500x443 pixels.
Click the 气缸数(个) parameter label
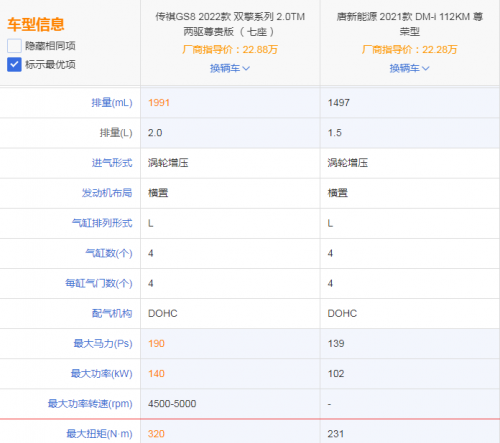109,253
